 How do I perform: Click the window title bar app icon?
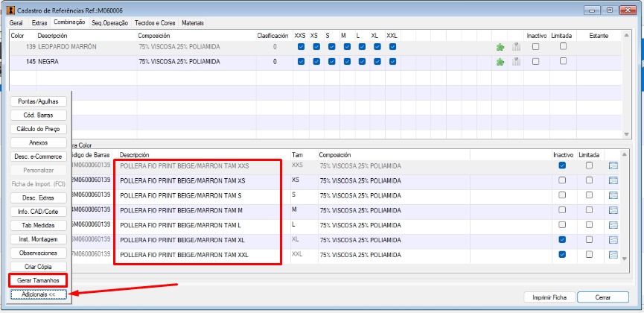point(10,10)
